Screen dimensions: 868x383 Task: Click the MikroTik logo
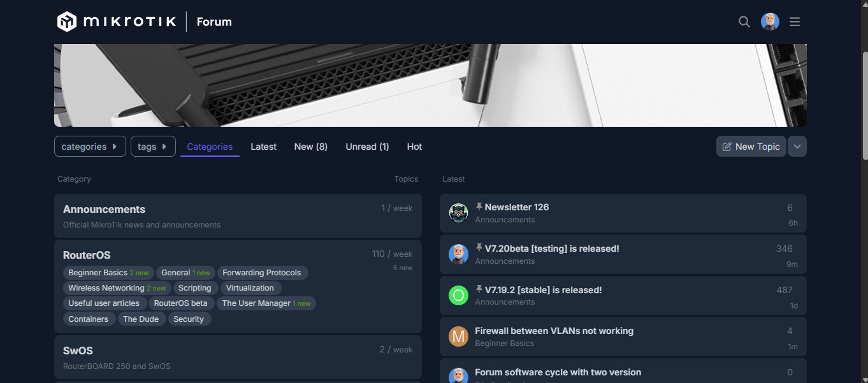point(117,22)
